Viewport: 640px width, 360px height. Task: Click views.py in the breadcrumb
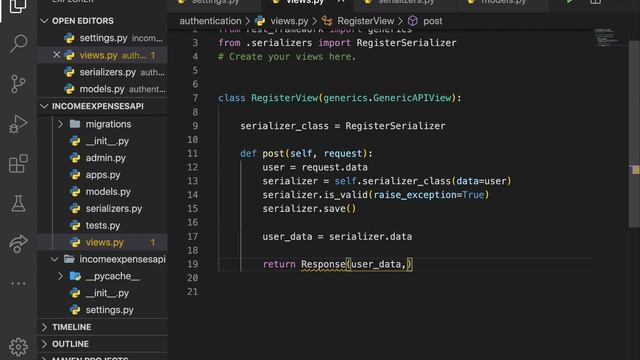[289, 21]
